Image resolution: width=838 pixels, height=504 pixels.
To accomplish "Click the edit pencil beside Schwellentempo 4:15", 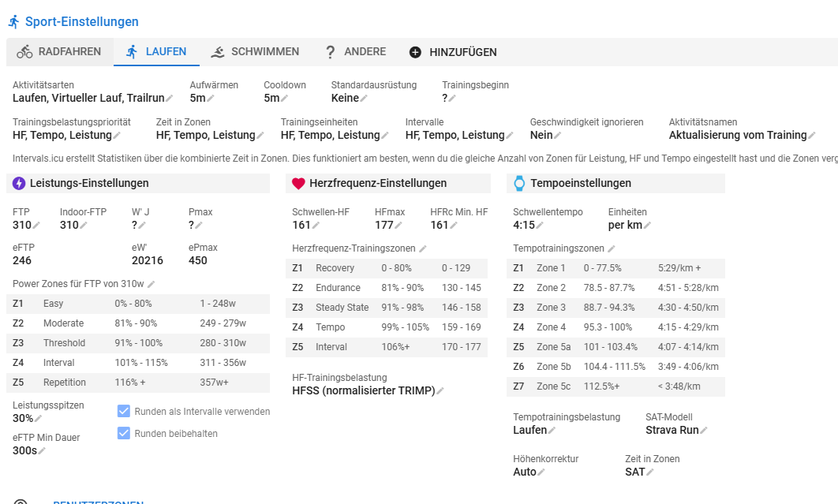I will click(541, 226).
